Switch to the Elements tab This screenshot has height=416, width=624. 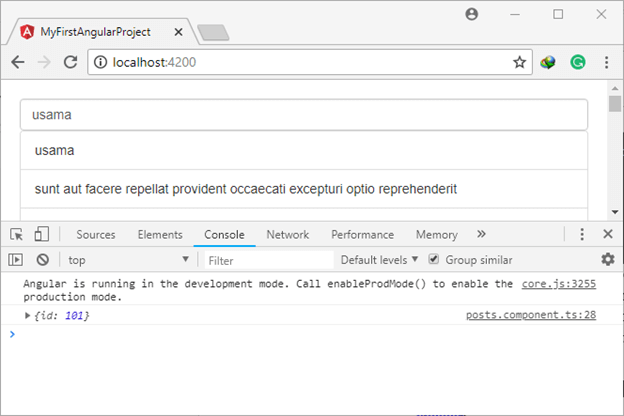160,234
